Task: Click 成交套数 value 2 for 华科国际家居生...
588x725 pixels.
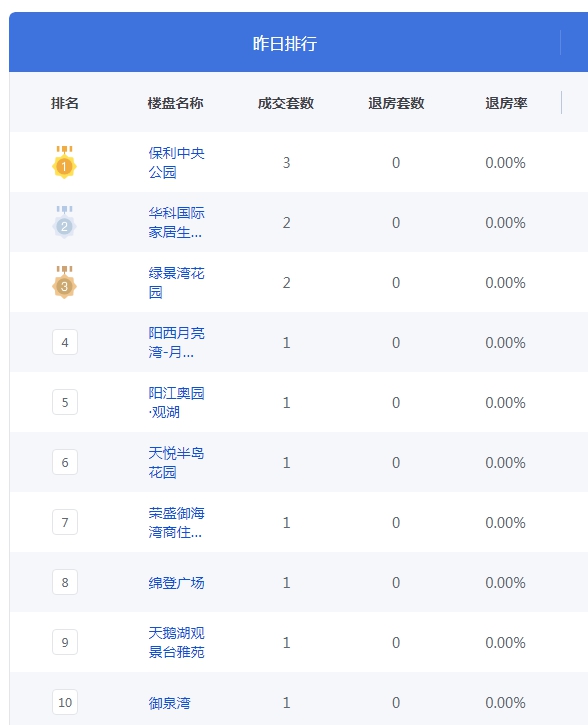Action: click(287, 223)
